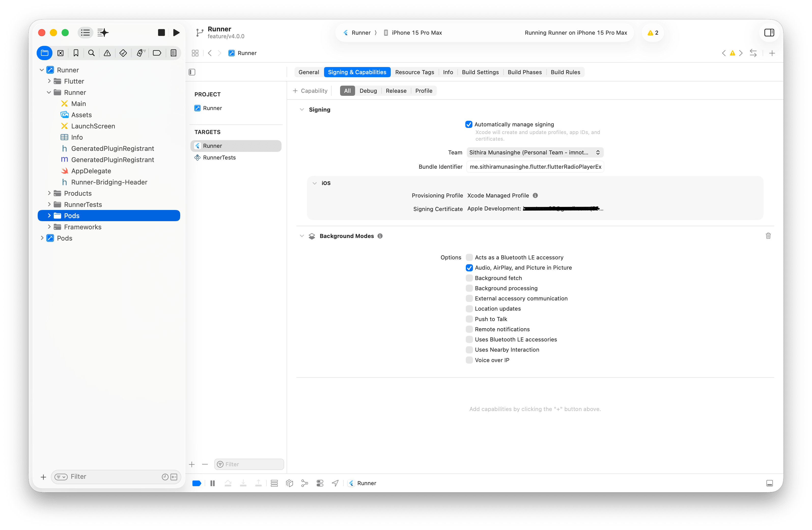
Task: Stop the running app
Action: click(161, 32)
